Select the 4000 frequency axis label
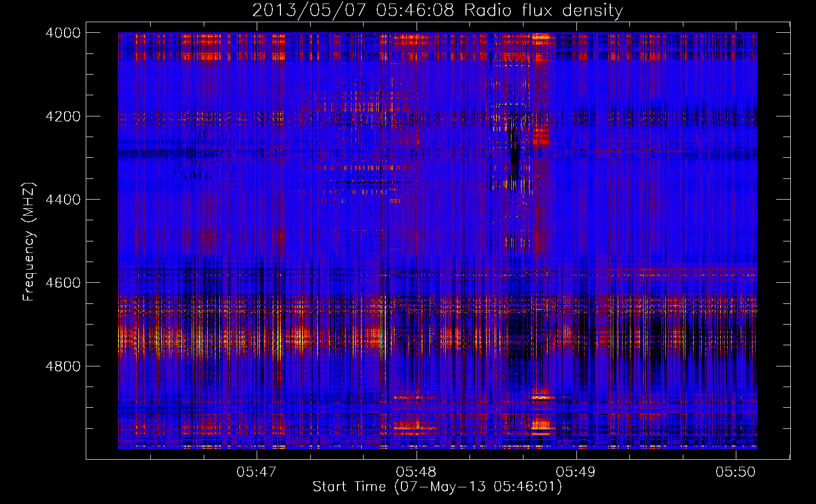 pyautogui.click(x=63, y=33)
